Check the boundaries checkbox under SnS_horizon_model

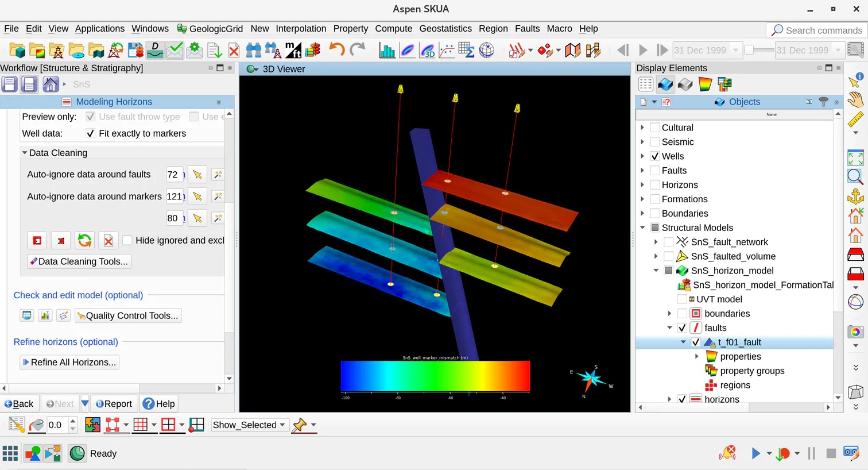(682, 314)
